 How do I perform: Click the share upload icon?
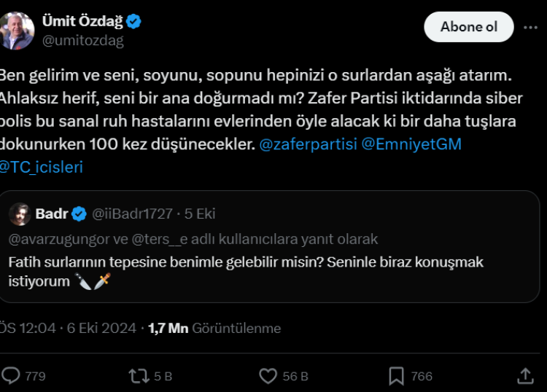pos(524,375)
